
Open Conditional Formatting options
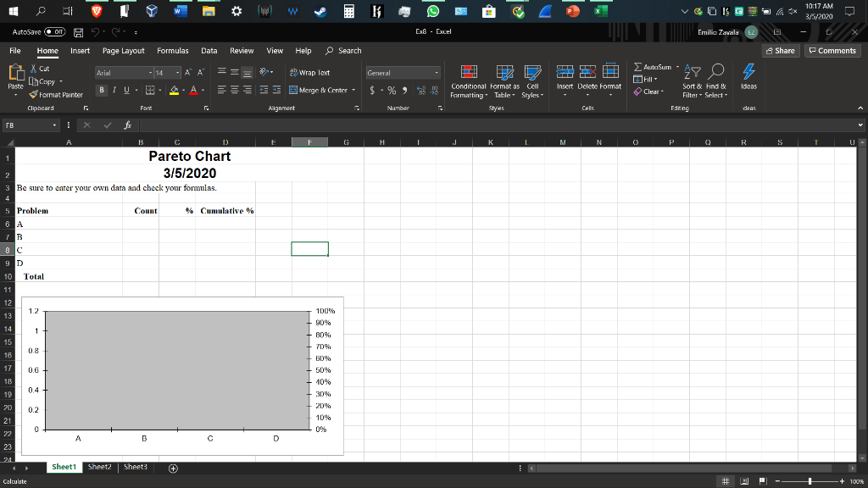[x=468, y=82]
